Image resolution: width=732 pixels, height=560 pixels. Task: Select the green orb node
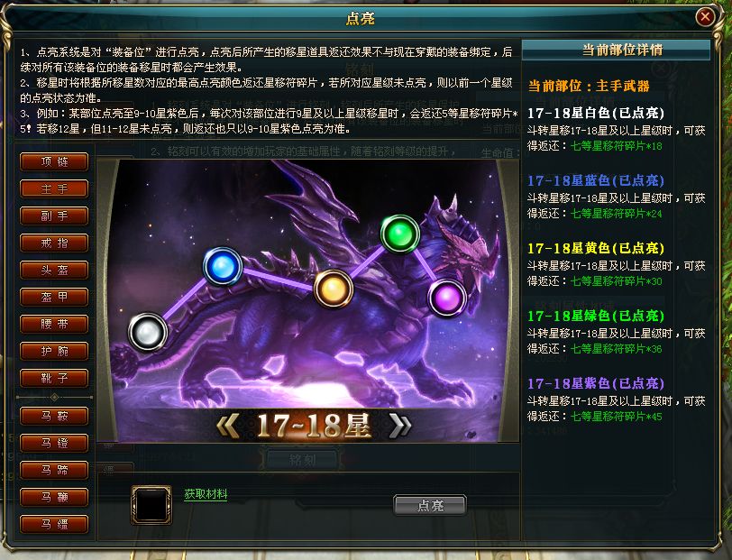pos(400,234)
